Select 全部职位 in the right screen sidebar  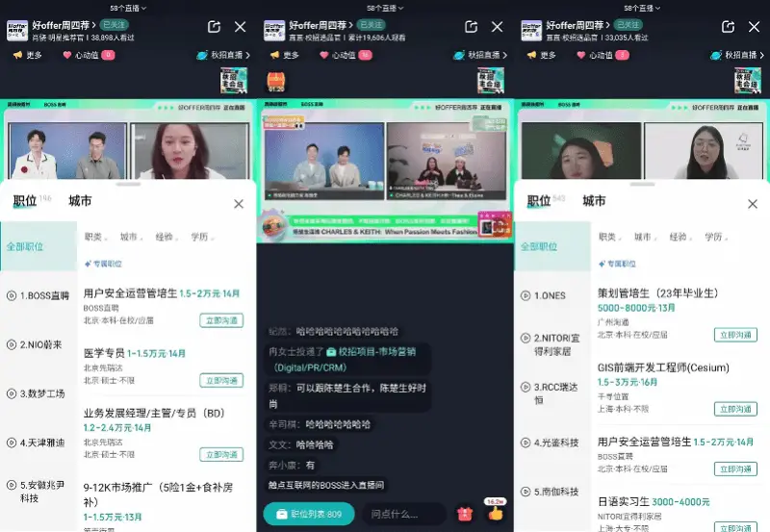click(552, 246)
